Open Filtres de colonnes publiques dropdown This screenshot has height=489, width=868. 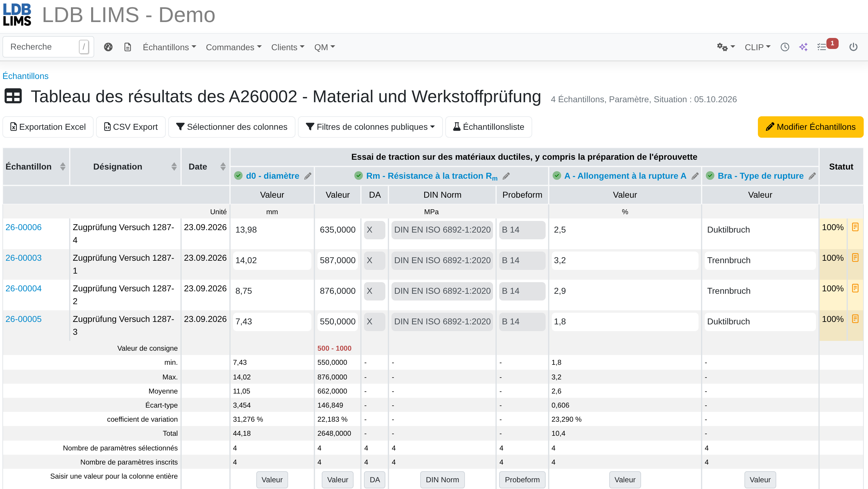pos(370,127)
